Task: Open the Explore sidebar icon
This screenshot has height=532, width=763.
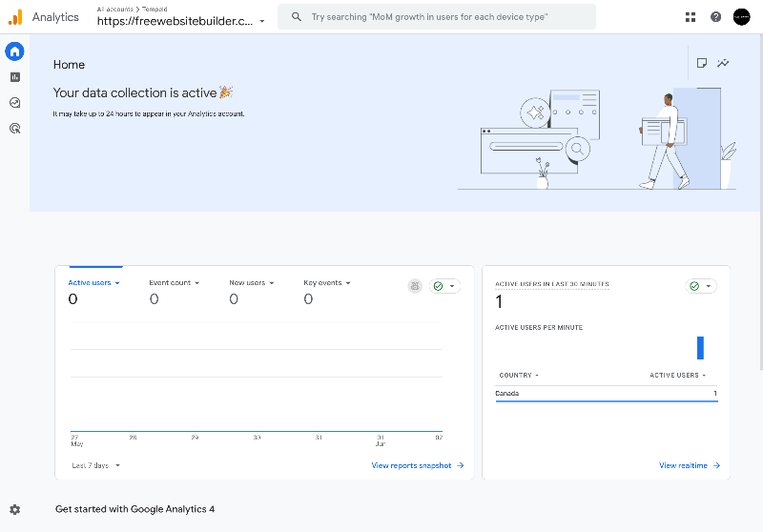Action: click(15, 103)
